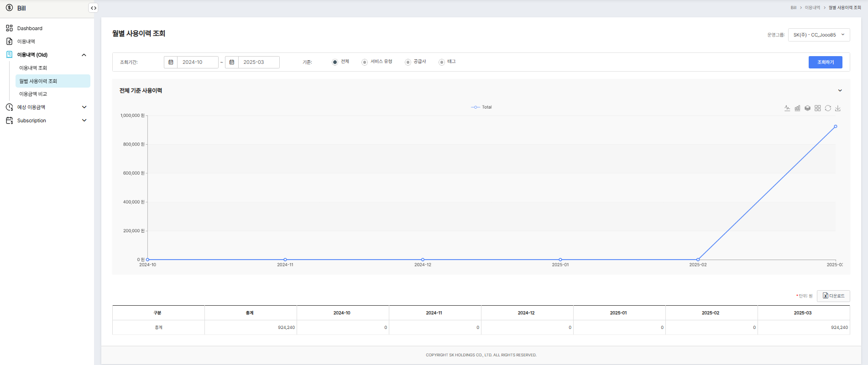
Task: Toggle the Total legend series
Action: click(x=481, y=107)
